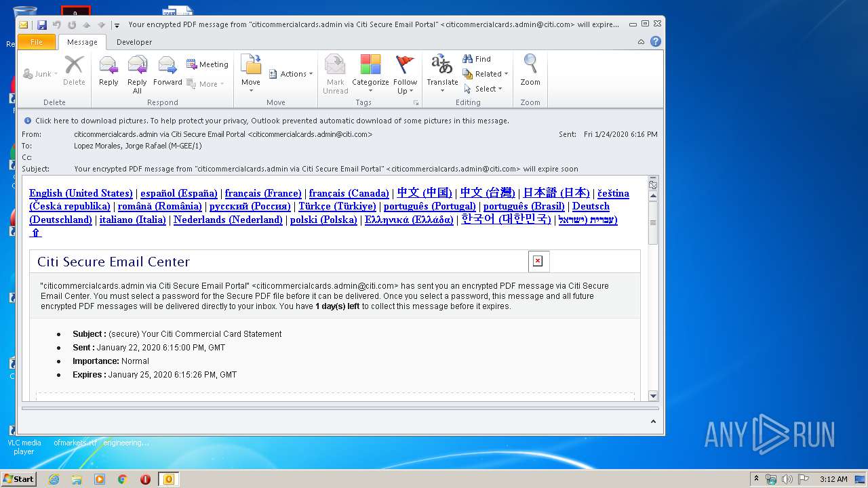Open the Tags group dialog launcher

pos(416,103)
